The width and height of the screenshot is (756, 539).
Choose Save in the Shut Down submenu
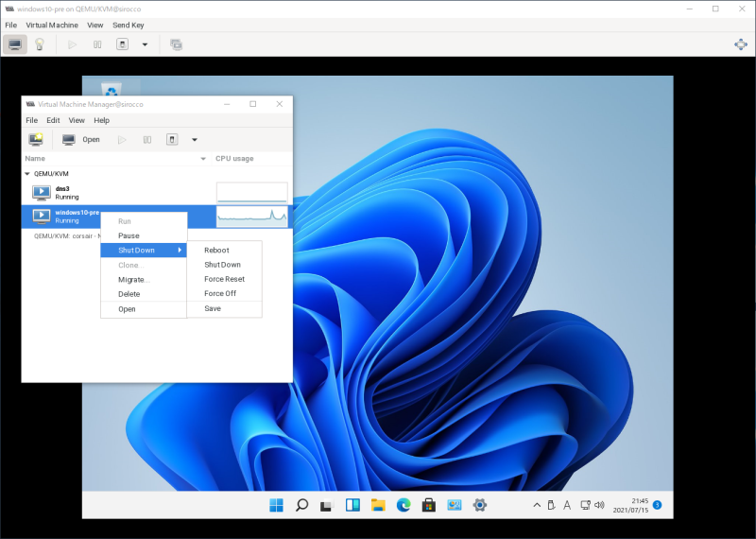[x=225, y=308]
